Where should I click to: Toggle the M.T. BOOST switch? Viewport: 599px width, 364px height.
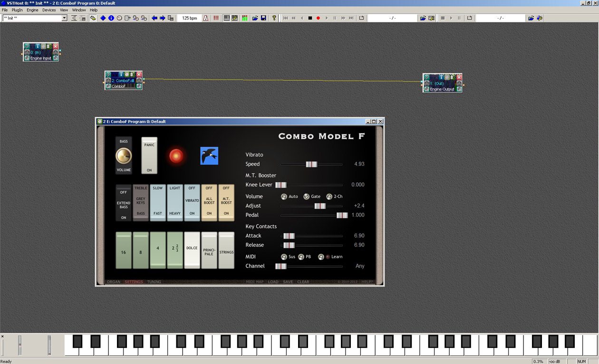tap(226, 203)
